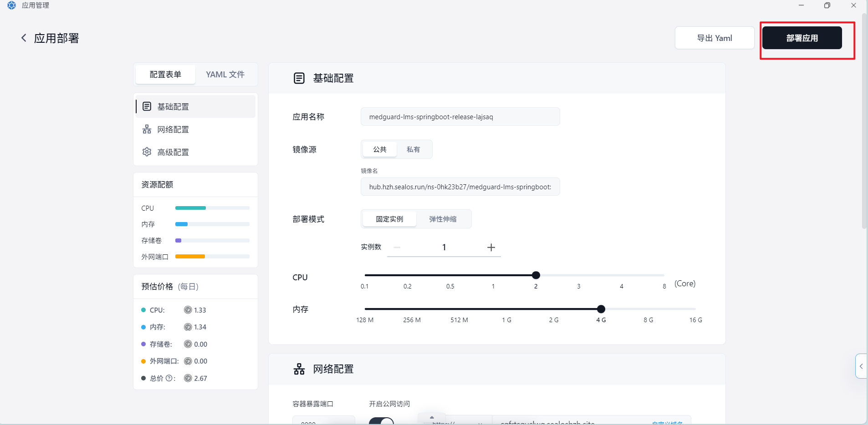868x425 pixels.
Task: Click the 内存 quota progress bar
Action: 212,224
